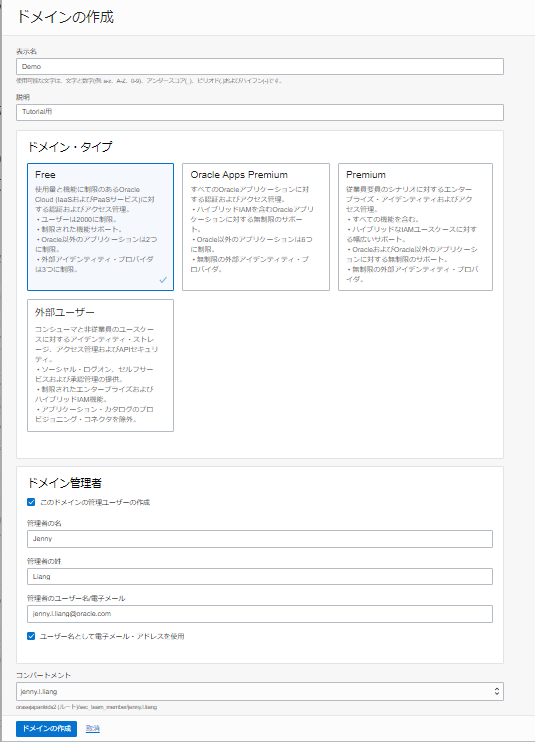The height and width of the screenshot is (742, 535).
Task: Toggle ユーザー名として電子メール・アドレスを使用 checkbox
Action: pos(31,636)
